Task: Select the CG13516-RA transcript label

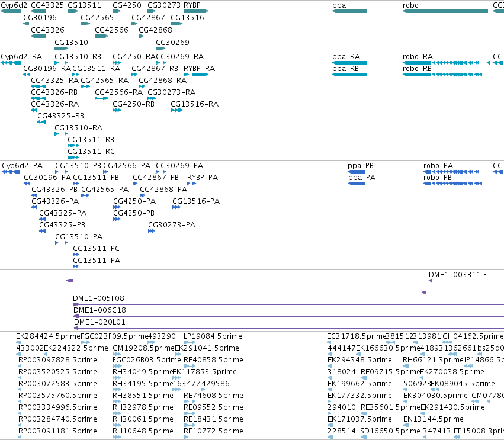Action: point(194,104)
